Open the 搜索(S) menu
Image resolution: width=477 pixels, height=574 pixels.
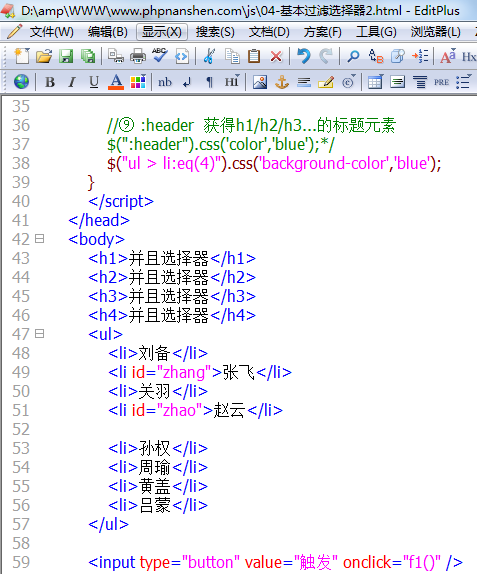click(x=215, y=32)
